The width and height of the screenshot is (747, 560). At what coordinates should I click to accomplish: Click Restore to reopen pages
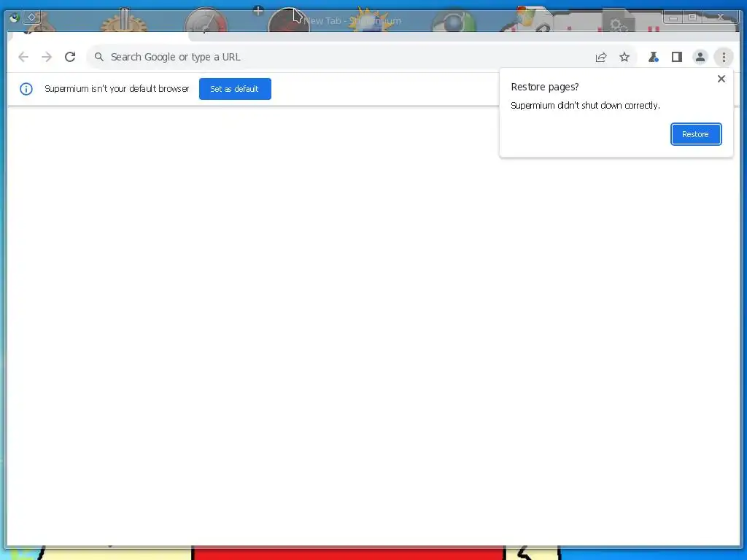click(x=696, y=134)
